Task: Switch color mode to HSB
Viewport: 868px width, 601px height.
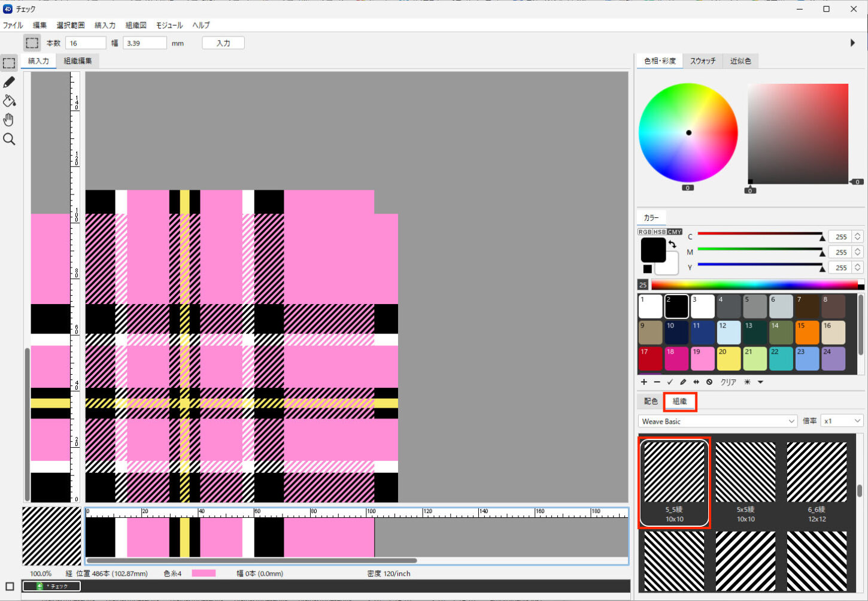Action: (x=659, y=232)
